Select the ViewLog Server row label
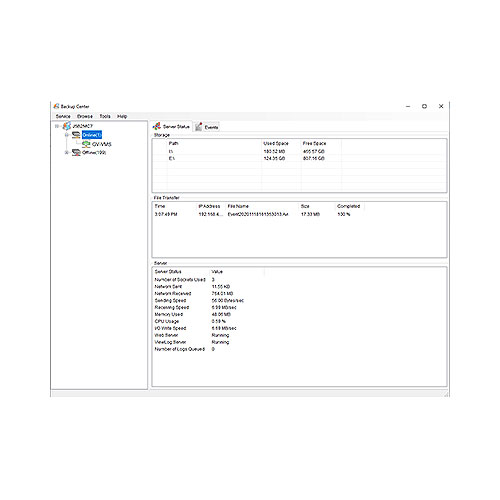500x500 pixels. (x=170, y=342)
